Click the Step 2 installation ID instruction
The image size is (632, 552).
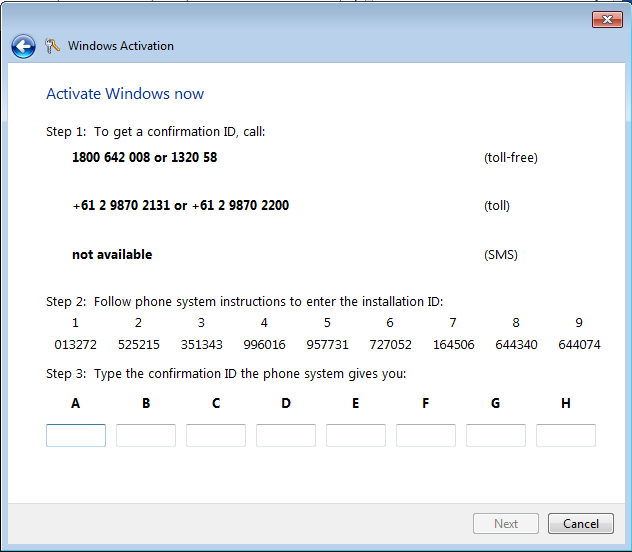(x=245, y=301)
